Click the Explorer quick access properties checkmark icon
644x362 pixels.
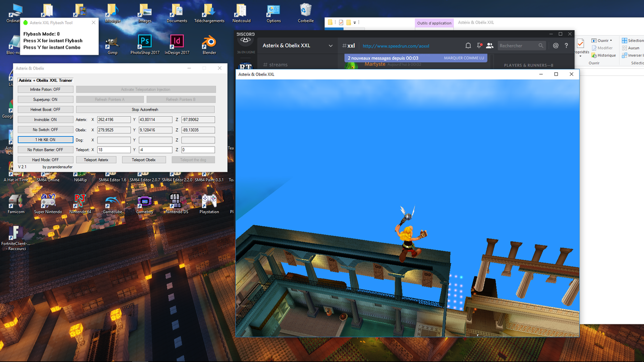tap(341, 23)
